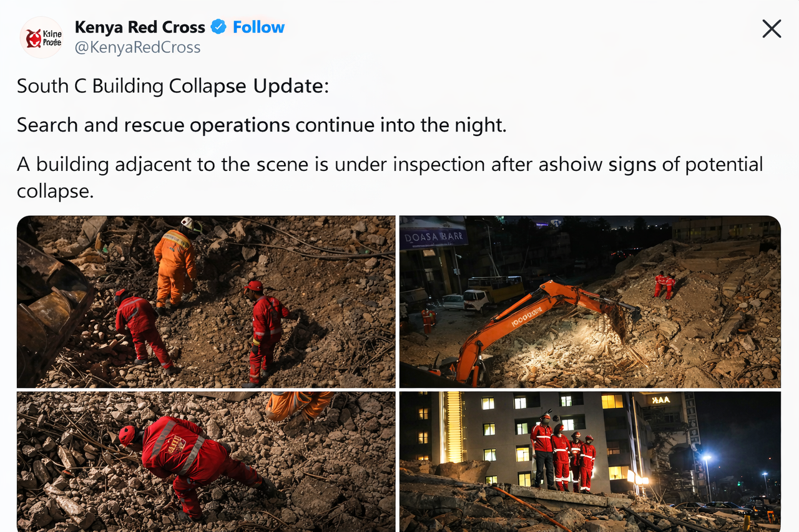Viewport: 799px width, 532px height.
Task: Click the white truck parked behind the excavator
Action: pyautogui.click(x=478, y=301)
